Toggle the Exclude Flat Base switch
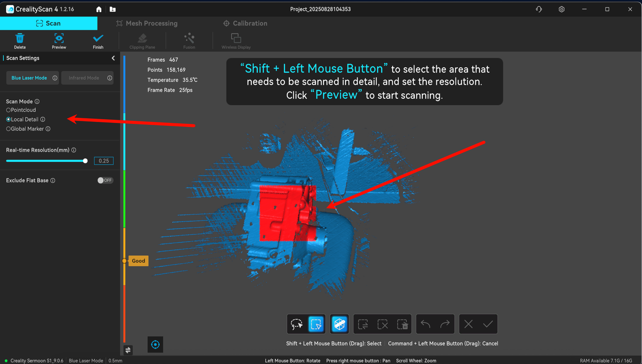This screenshot has width=642, height=364. tap(105, 180)
